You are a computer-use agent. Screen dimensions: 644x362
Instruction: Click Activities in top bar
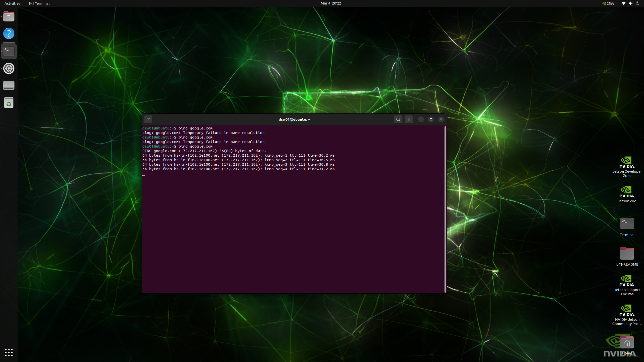(x=12, y=3)
